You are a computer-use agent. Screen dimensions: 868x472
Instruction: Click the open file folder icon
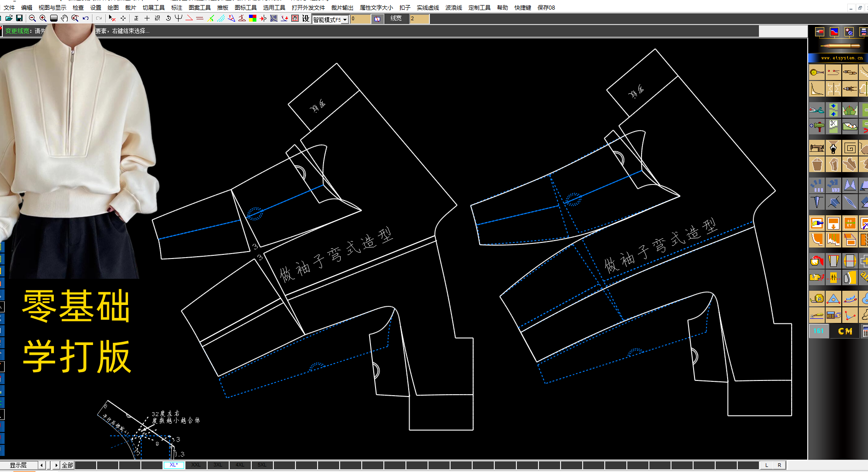coord(9,18)
